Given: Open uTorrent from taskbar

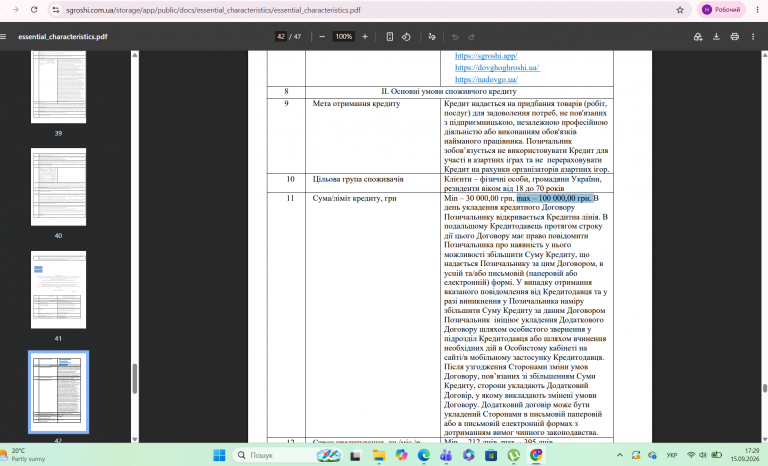Looking at the screenshot, I should [x=513, y=455].
